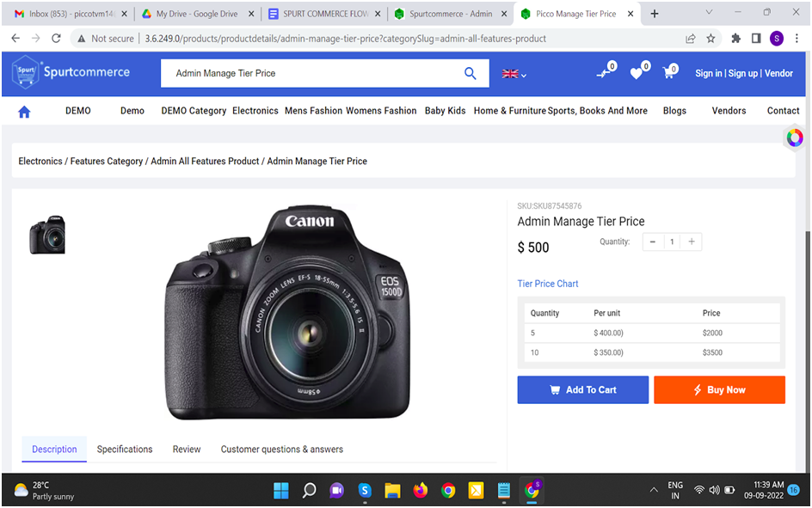Open the Review tab
812x508 pixels.
pyautogui.click(x=187, y=449)
